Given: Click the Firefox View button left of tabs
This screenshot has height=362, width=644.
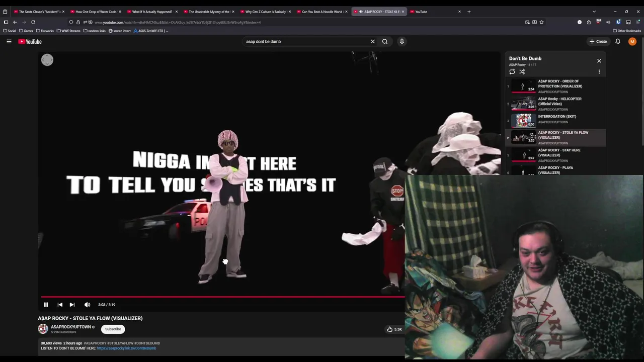Looking at the screenshot, I should [x=5, y=12].
